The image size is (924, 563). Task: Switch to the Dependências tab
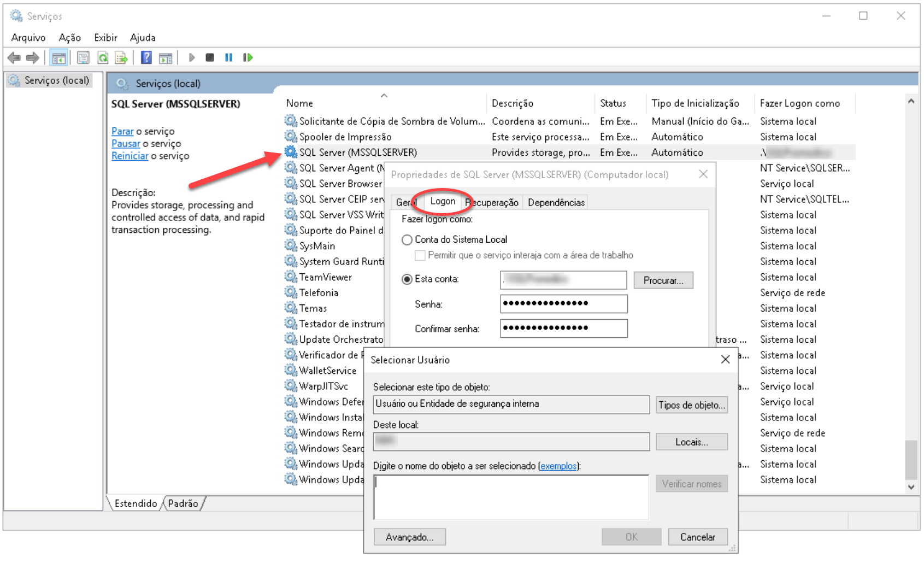[x=556, y=203]
